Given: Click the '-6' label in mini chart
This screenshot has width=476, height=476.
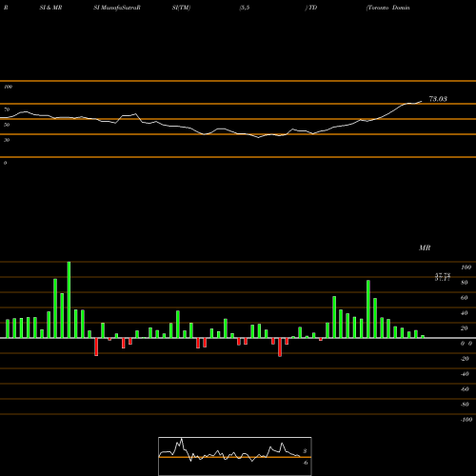Looking at the screenshot, I should point(305,463).
